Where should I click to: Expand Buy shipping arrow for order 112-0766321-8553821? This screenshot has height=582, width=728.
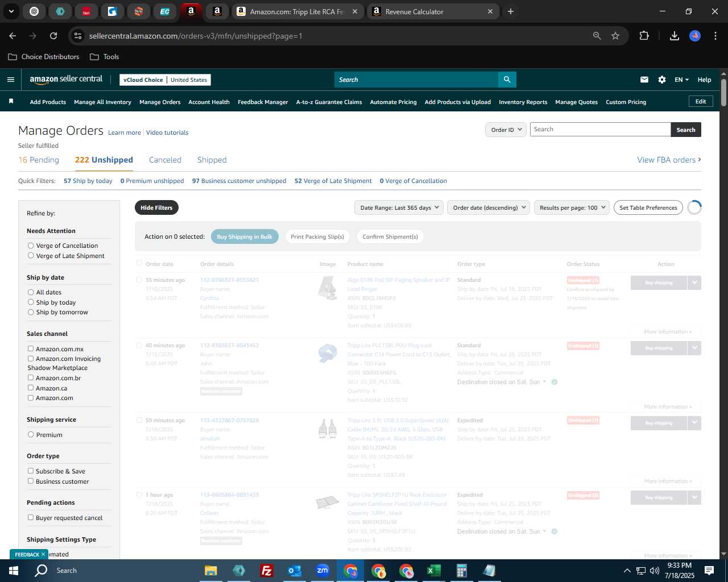[x=694, y=282]
